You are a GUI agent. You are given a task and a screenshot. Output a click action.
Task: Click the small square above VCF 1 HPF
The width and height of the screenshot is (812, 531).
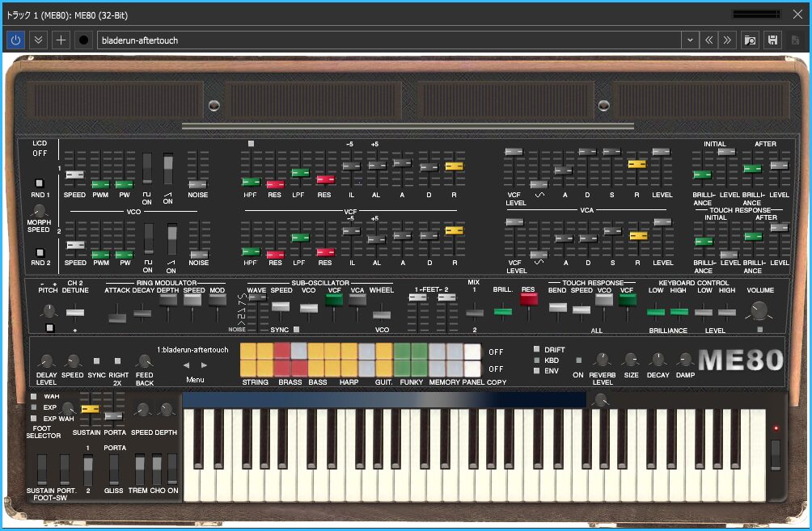coord(251,143)
